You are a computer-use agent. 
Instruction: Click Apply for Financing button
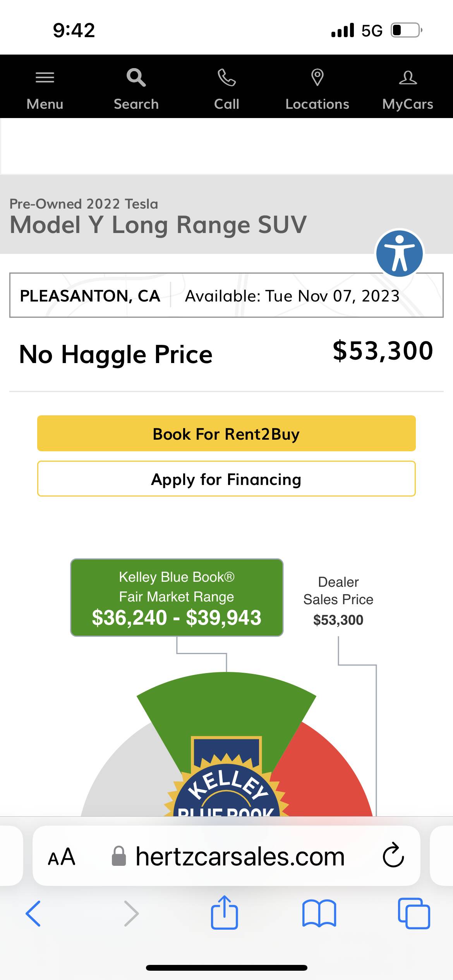[226, 479]
